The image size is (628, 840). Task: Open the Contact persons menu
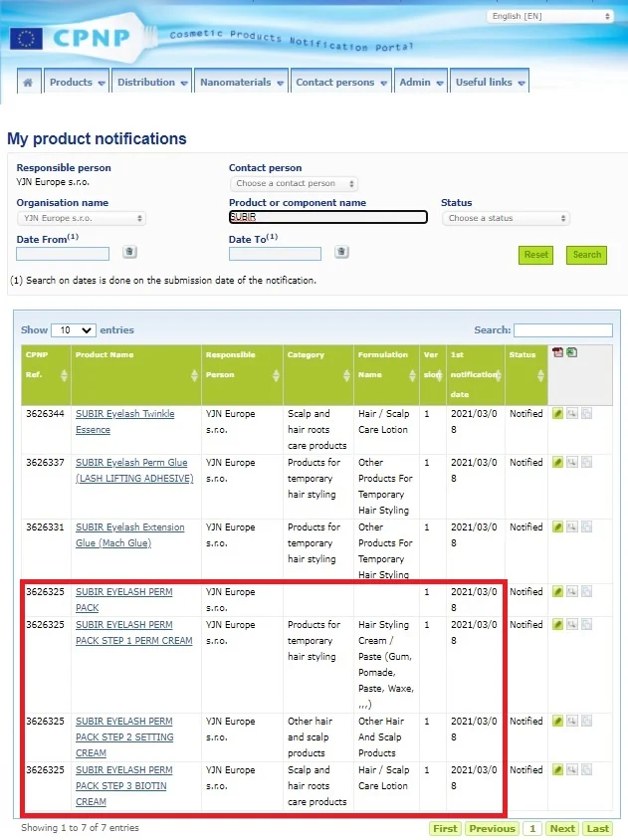[341, 82]
